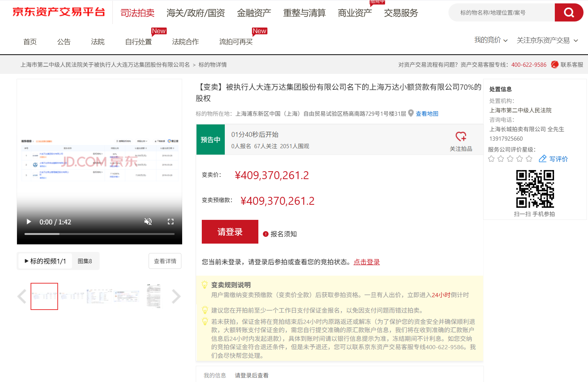Expand the 我的竞价 dropdown
The width and height of the screenshot is (588, 382).
tap(491, 40)
